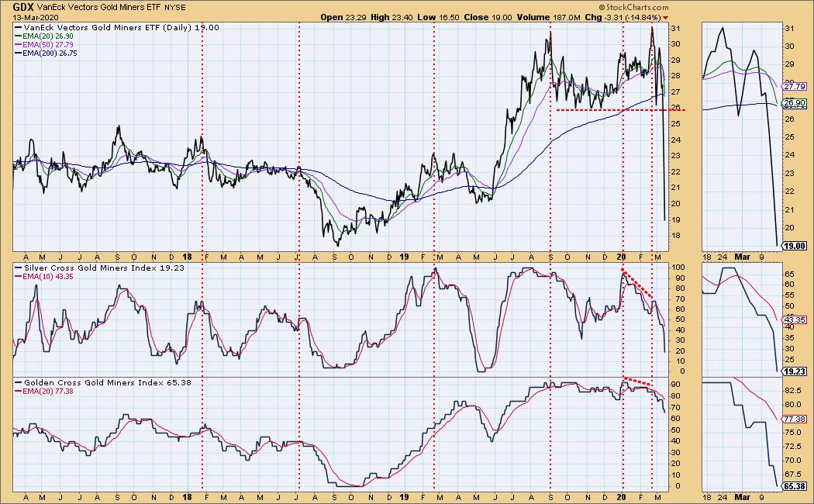Click the 'Open 23.29' value

point(343,17)
